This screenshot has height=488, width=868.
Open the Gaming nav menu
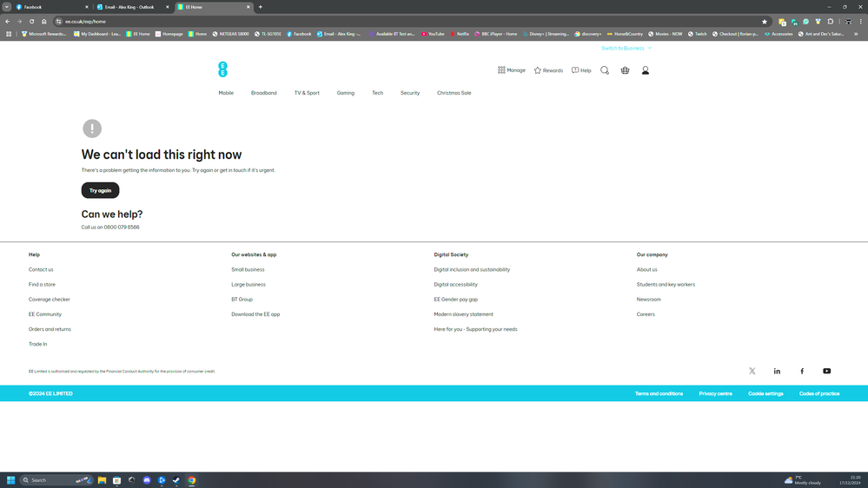346,93
